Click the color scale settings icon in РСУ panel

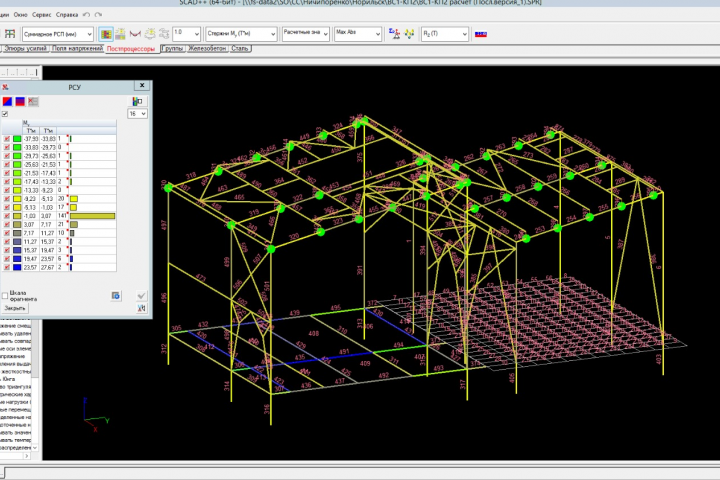[x=135, y=101]
